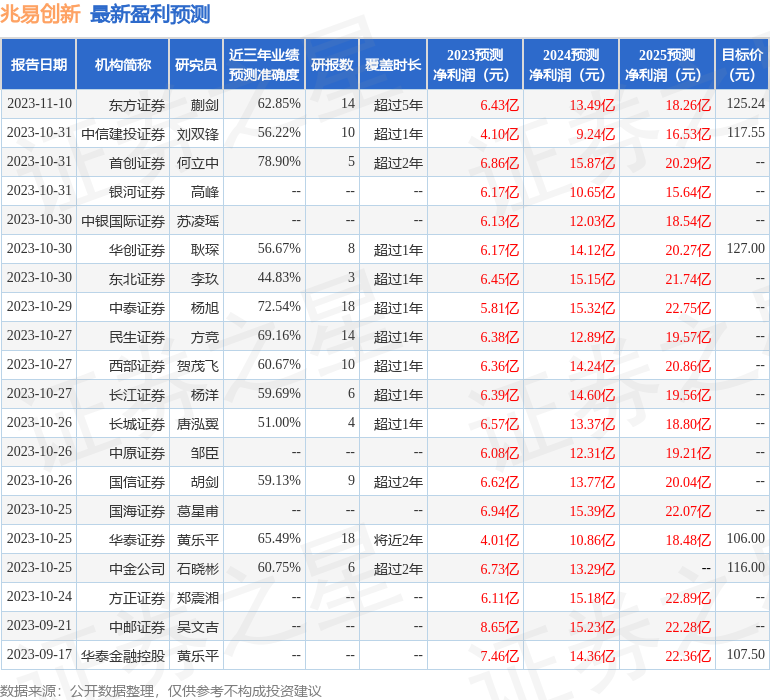Click researcher name 贺茂飞
The image size is (770, 700).
(x=198, y=365)
